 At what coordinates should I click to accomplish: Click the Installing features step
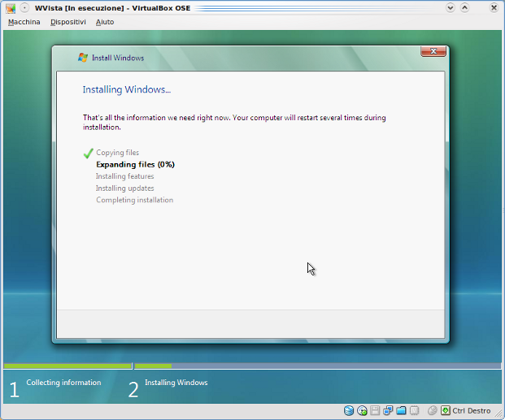pyautogui.click(x=124, y=176)
